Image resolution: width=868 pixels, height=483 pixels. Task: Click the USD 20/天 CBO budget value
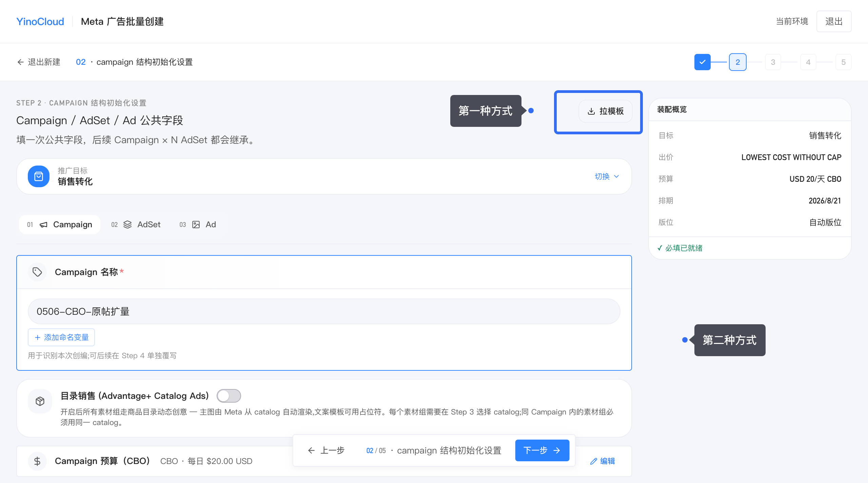[x=815, y=179]
